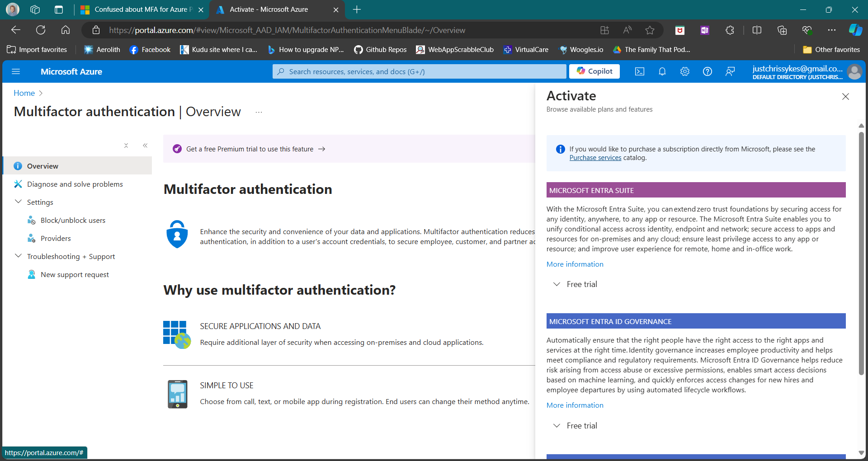
Task: Open Azure portal settings gear
Action: 685,71
